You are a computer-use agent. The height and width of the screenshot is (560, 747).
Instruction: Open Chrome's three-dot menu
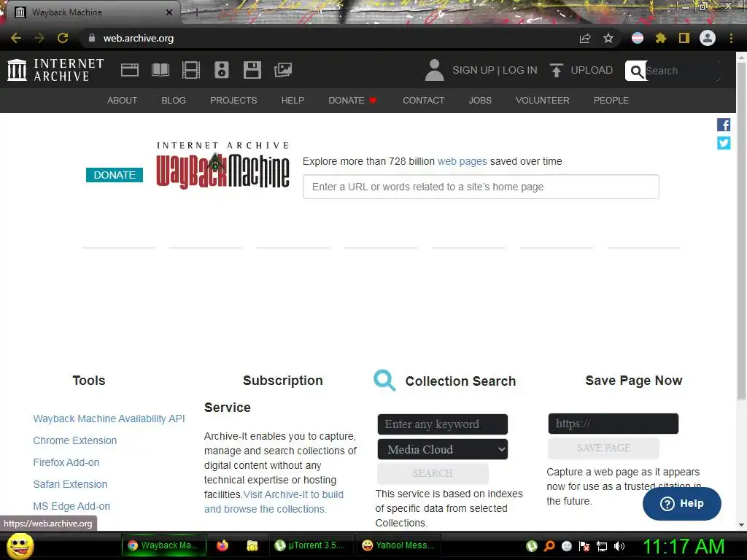[731, 38]
